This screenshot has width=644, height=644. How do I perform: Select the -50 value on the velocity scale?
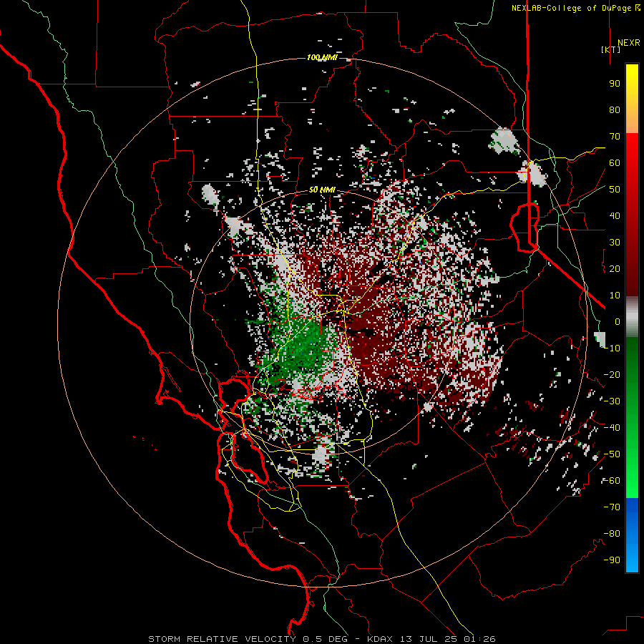click(612, 454)
